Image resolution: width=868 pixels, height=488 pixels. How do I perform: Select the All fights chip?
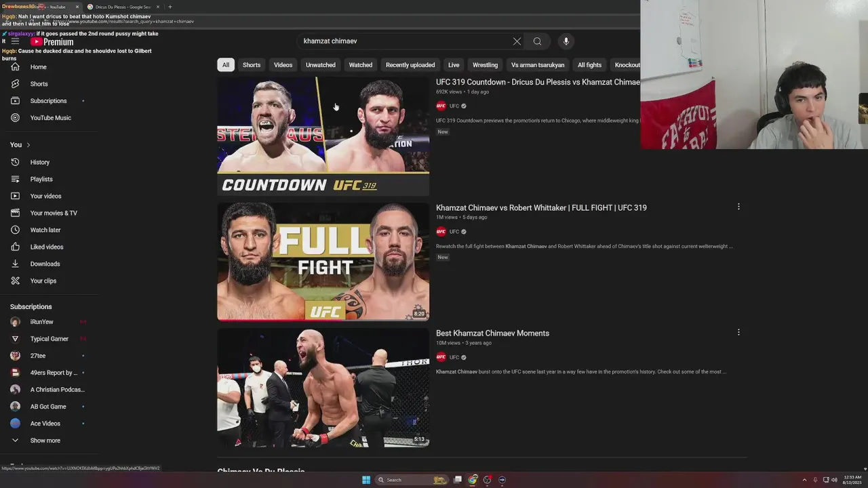click(590, 65)
